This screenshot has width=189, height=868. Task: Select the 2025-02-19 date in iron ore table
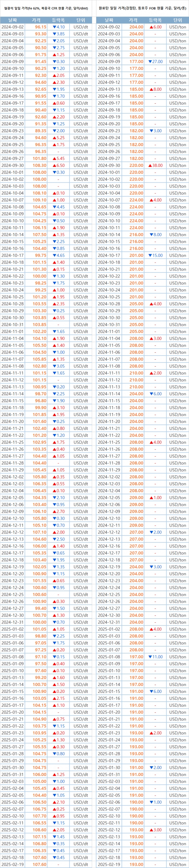[x=13, y=864]
